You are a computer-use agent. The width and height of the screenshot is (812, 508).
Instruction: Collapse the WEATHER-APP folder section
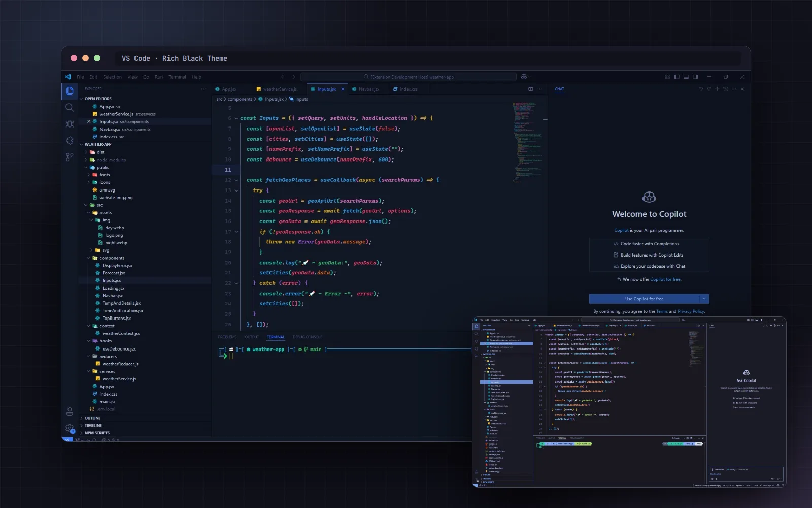[x=81, y=144]
